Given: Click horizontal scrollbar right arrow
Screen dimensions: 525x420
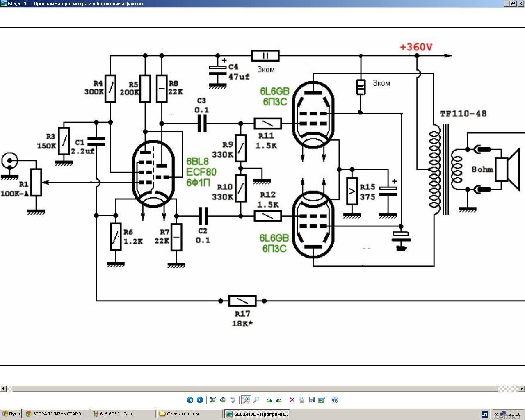Looking at the screenshot, I should (x=522, y=388).
